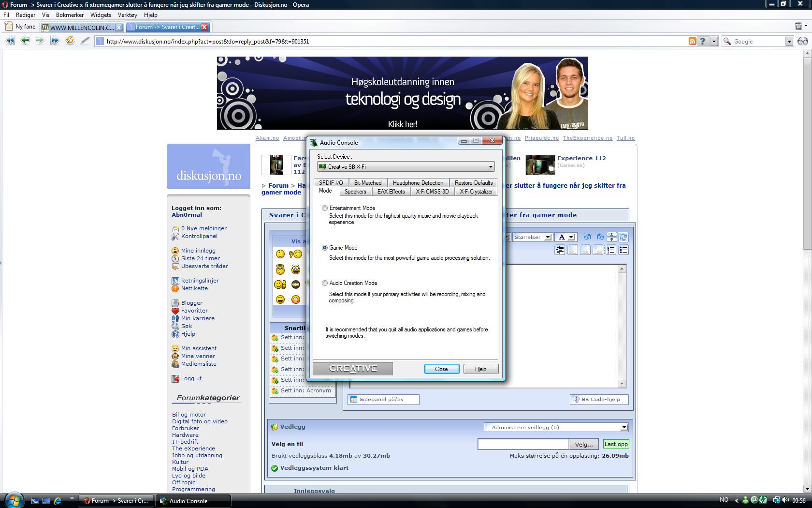Open the Headphone Detection tab
Viewport: 812px width, 508px height.
coord(418,183)
